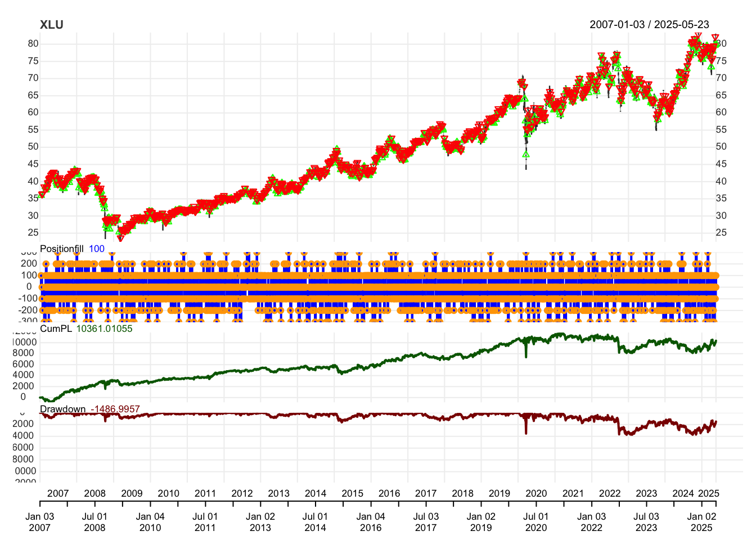The image size is (756, 540).
Task: Select the Jan 02 2025 date tick label
Action: (701, 522)
